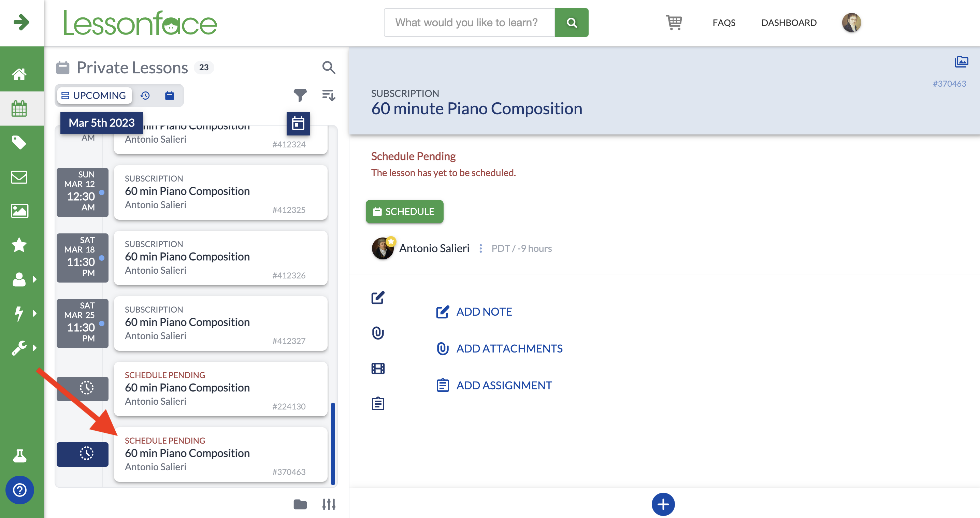Click the SUN MAR 12 12:30 AM date block

tap(83, 192)
